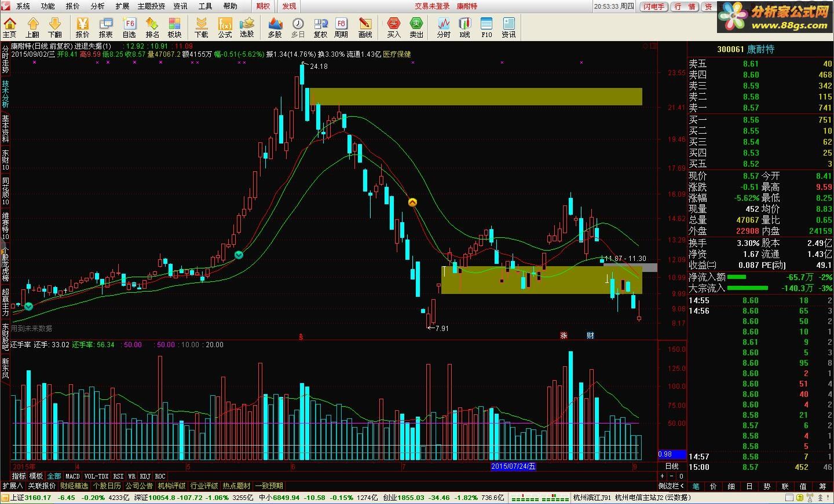Click the + zoom in chart button
This screenshot has width=834, height=504.
663,476
